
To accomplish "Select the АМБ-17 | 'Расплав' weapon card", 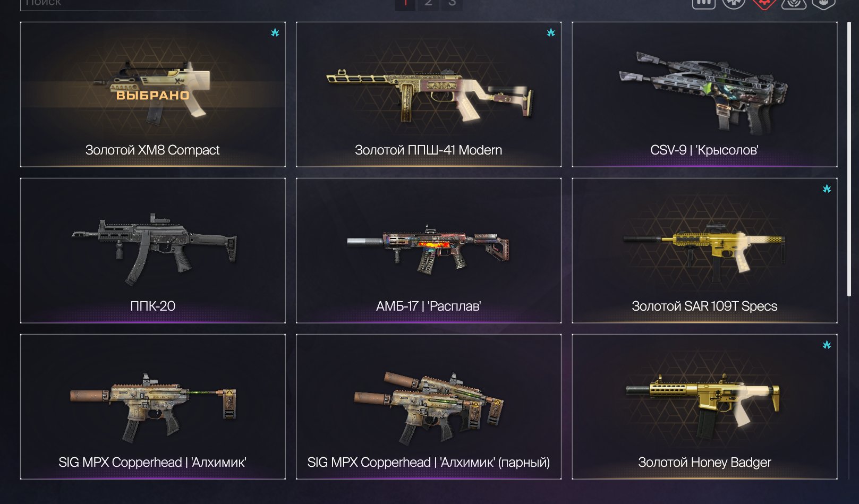I will 428,251.
